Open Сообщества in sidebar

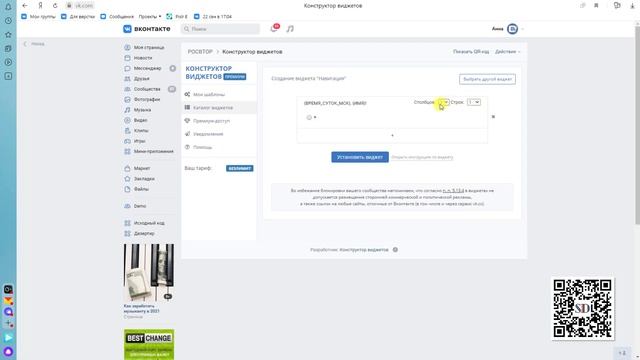tap(147, 89)
